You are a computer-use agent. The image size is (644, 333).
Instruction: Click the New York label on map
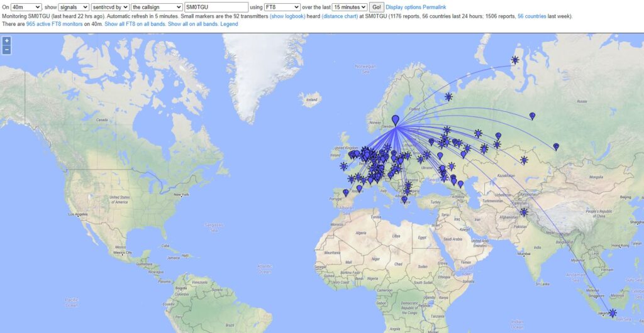coord(181,195)
